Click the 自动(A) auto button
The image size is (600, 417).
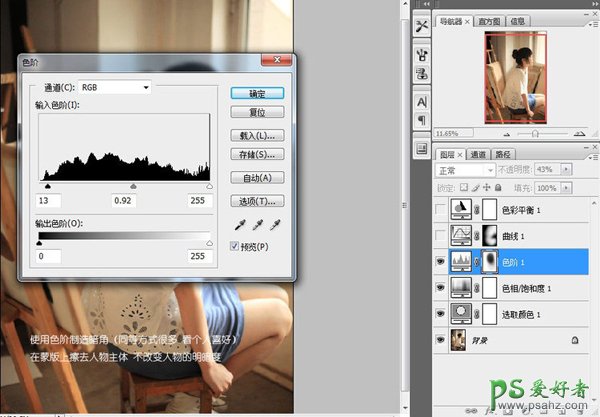coord(258,176)
